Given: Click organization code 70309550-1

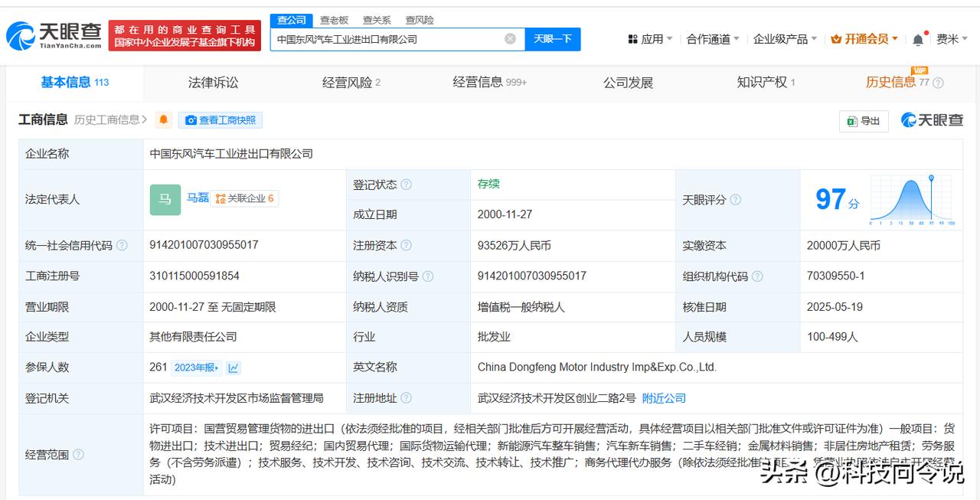Looking at the screenshot, I should (x=835, y=276).
